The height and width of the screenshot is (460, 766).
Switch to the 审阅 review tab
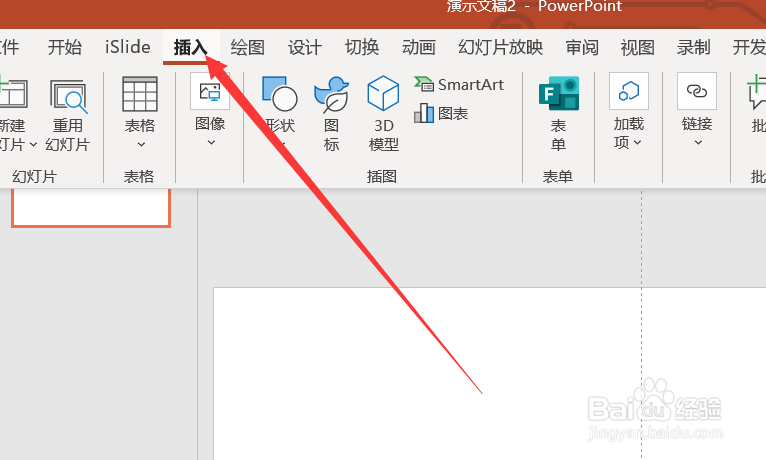[x=582, y=47]
